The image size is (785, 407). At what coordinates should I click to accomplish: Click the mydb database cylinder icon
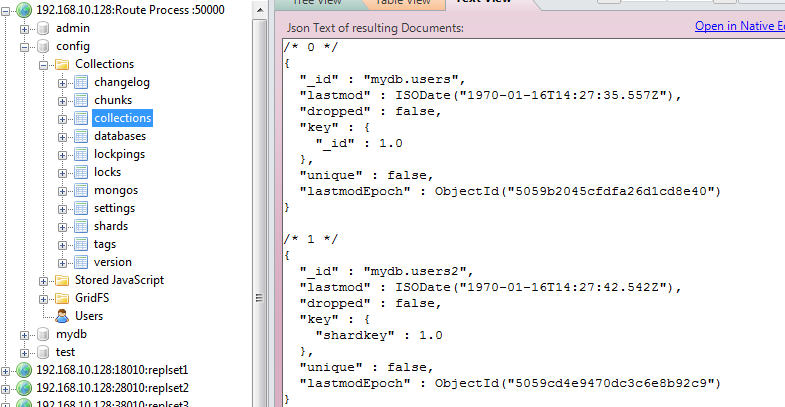[44, 334]
